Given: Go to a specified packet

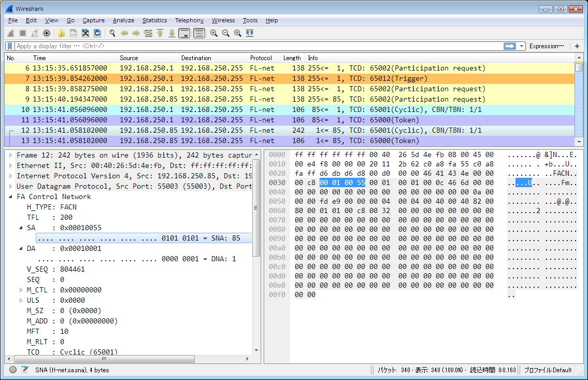Looking at the screenshot, I should pyautogui.click(x=148, y=33).
